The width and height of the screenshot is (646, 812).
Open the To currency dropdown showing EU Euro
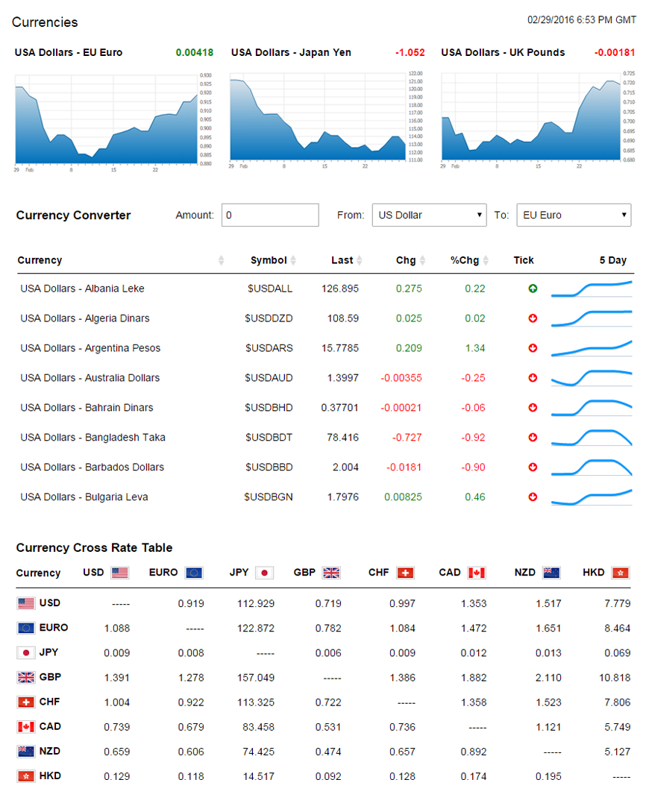click(574, 215)
